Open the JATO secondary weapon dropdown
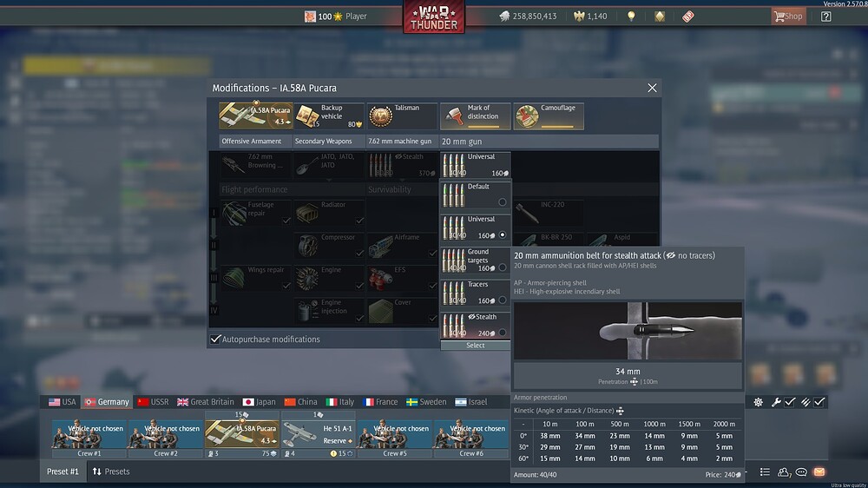The width and height of the screenshot is (868, 488). click(x=328, y=164)
